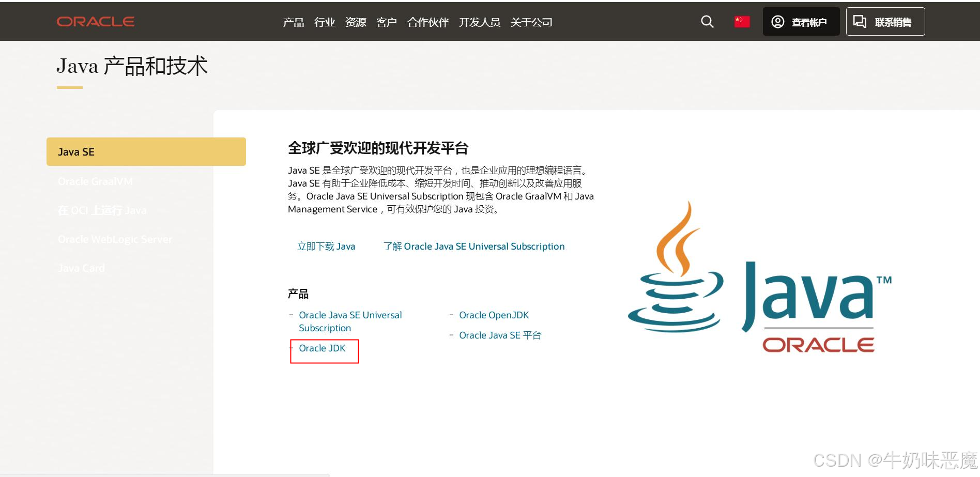The height and width of the screenshot is (477, 980).
Task: Open the 关于公司 menu
Action: (x=531, y=22)
